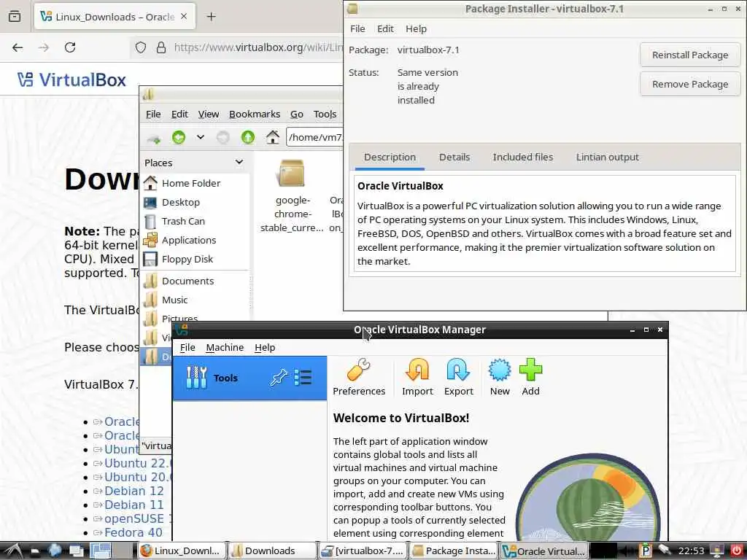Open Machine menu in VirtualBox Manager

[x=225, y=348]
